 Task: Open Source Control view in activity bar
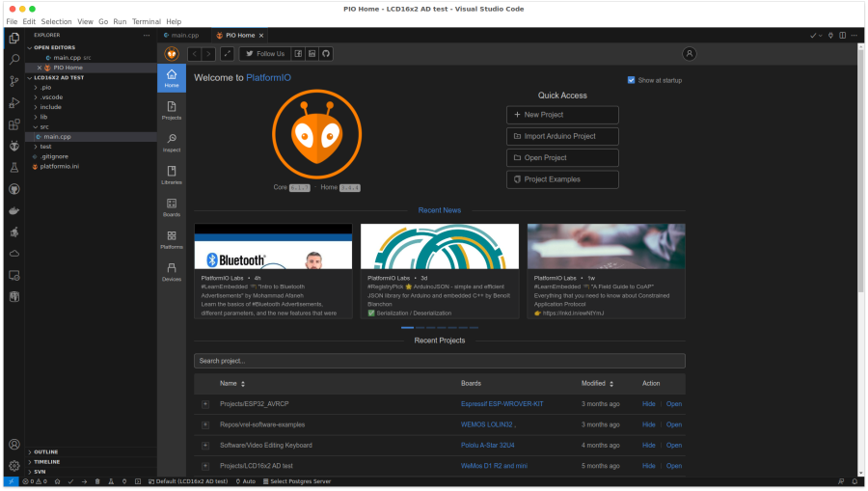(14, 81)
